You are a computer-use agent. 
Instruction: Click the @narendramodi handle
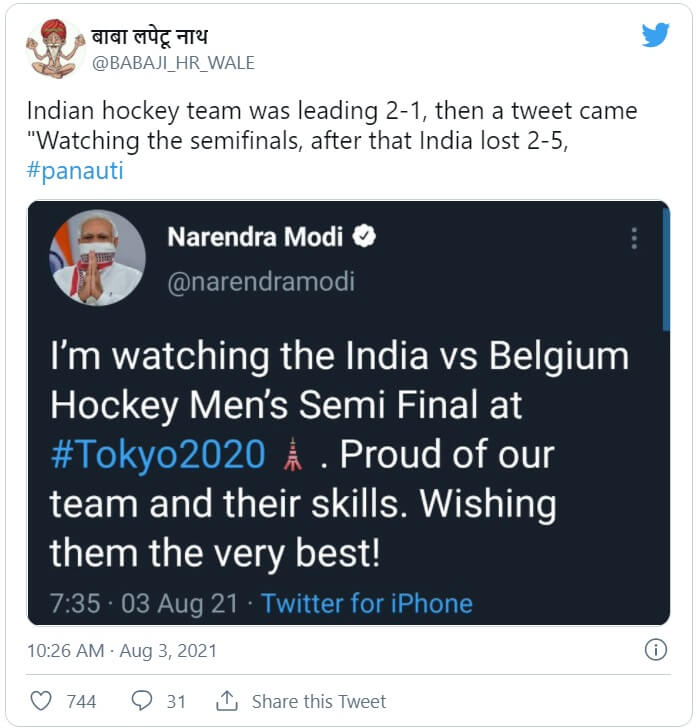[x=260, y=282]
